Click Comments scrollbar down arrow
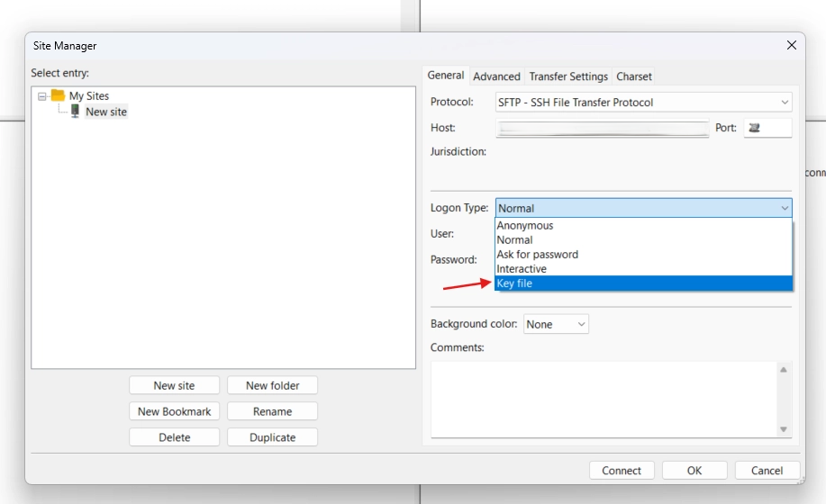 784,429
